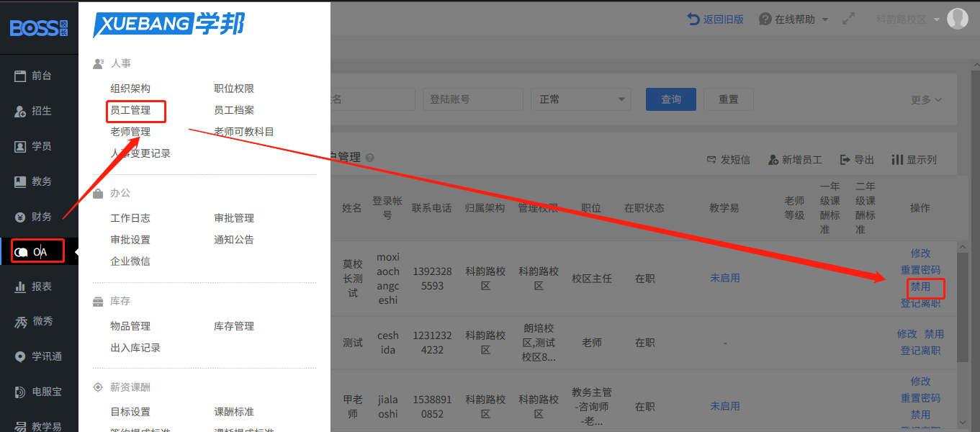Click 登记离职 for 测试 row
The image size is (980, 432).
920,351
